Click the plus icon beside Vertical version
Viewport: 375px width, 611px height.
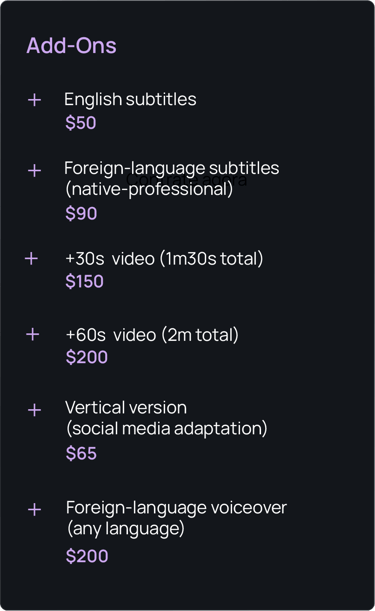coord(34,410)
